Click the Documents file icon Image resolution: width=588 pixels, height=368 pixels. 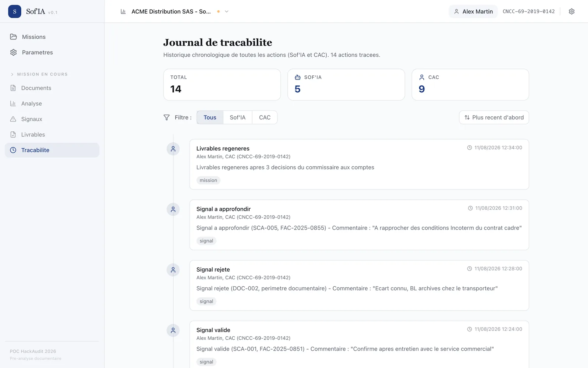coord(13,88)
